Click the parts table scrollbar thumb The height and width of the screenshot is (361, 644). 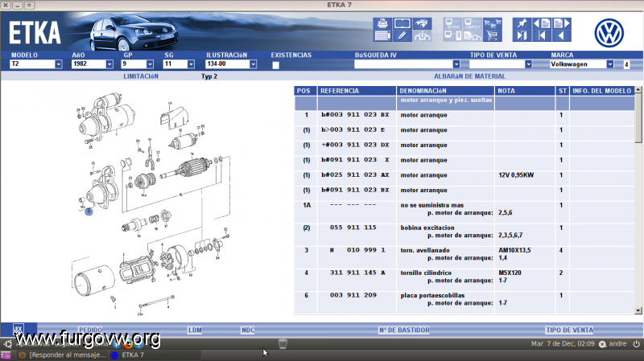point(638,117)
